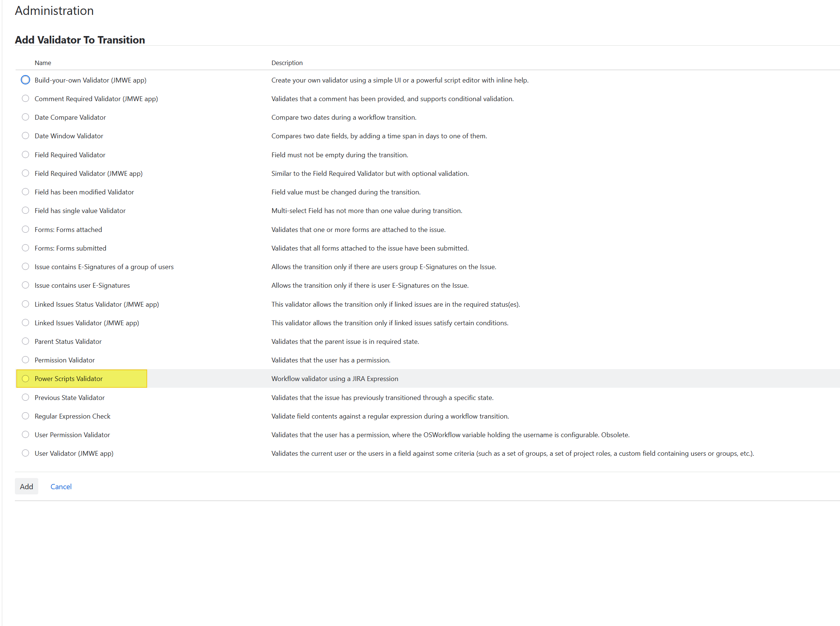
Task: Choose Forms: Forms submitted option
Action: pos(25,248)
